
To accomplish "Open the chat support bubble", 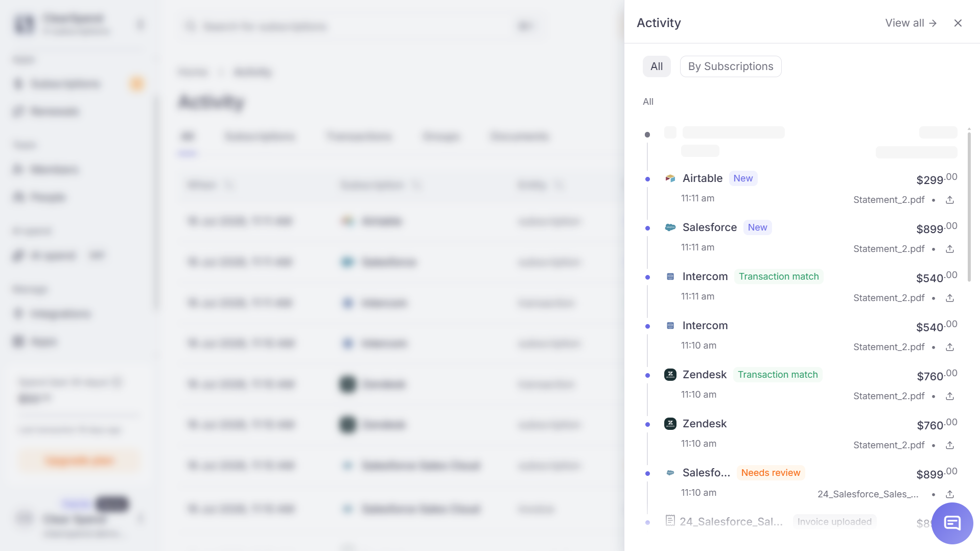I will [x=952, y=523].
